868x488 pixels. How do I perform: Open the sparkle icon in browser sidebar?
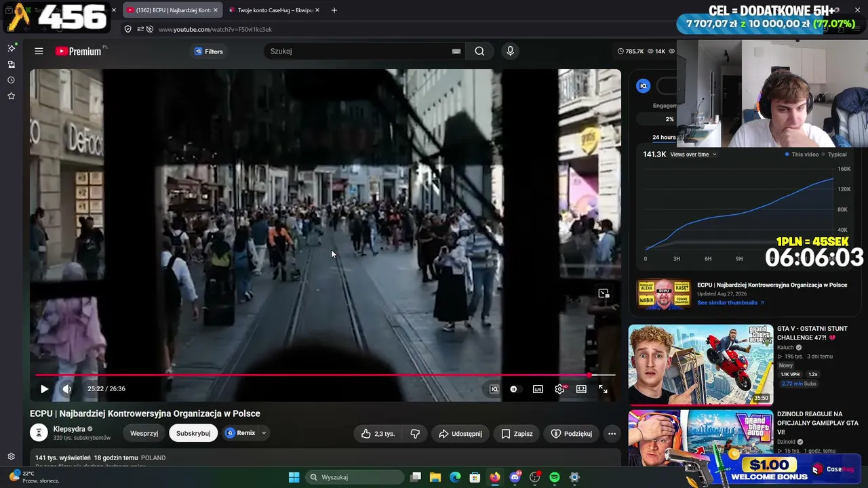pyautogui.click(x=11, y=48)
